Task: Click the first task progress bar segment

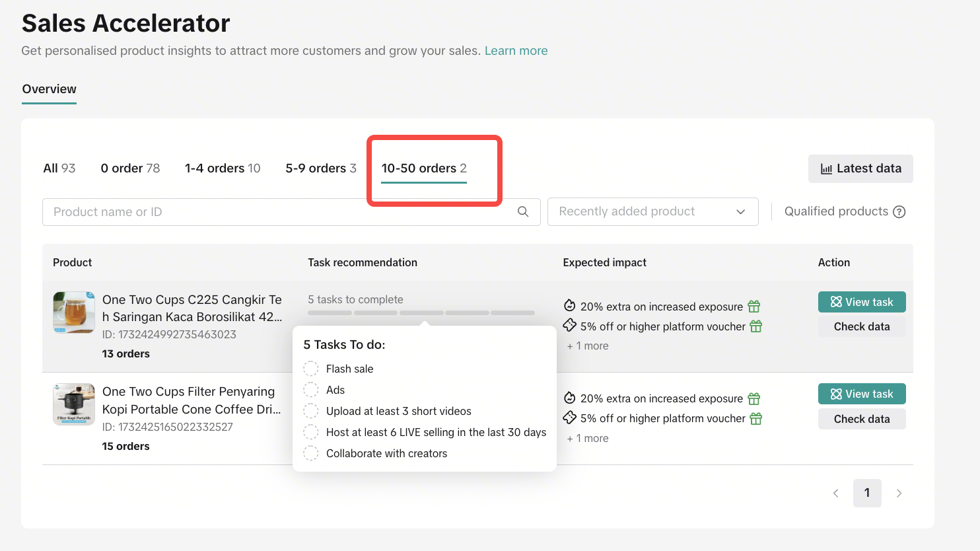Action: click(330, 312)
